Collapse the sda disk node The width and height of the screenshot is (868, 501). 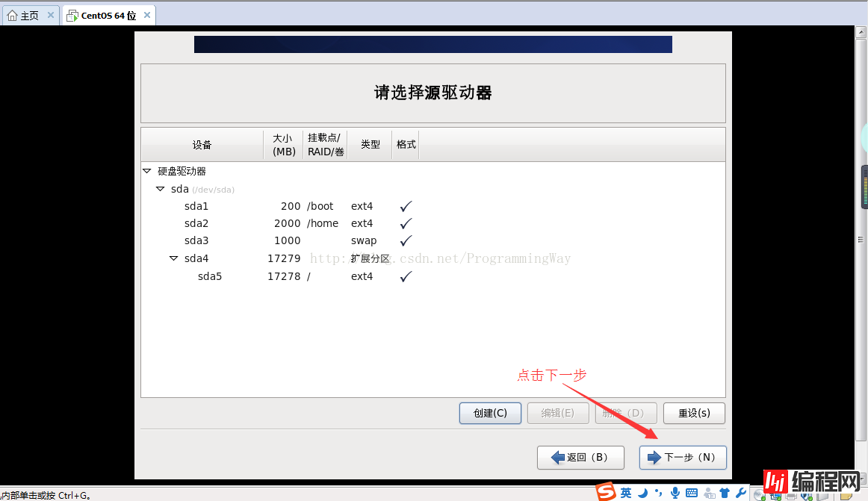click(x=160, y=189)
